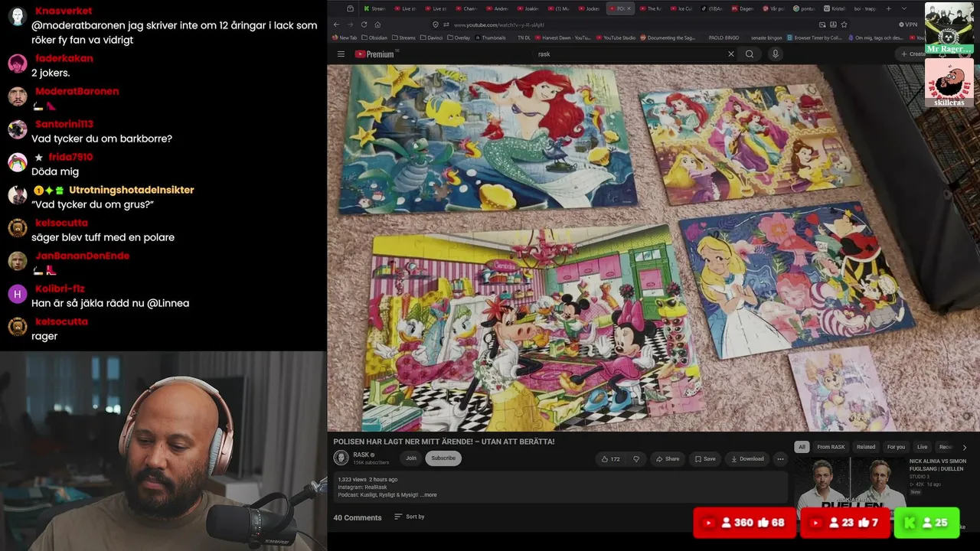Open the YouTube hamburger guide menu
Viewport: 980px width, 551px height.
coord(341,54)
